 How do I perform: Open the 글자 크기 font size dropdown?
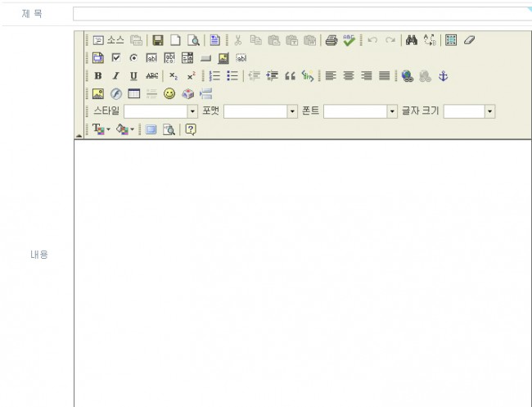coord(469,111)
